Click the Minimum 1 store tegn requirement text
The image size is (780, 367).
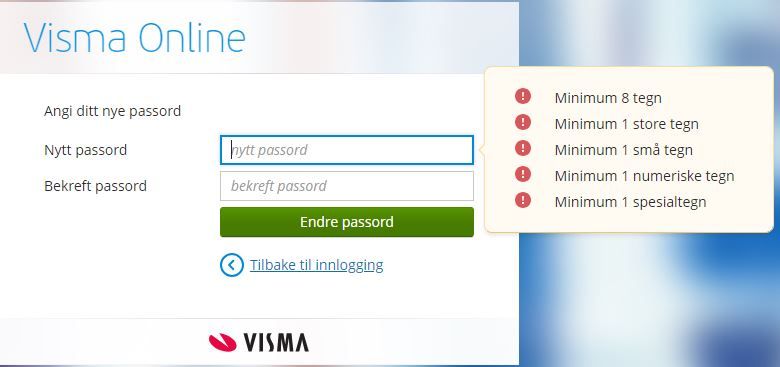(x=626, y=124)
